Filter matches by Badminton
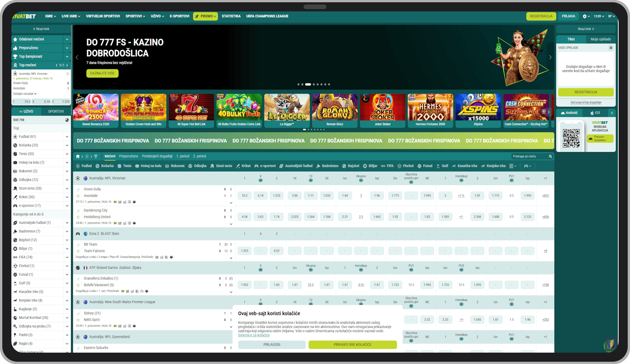The height and width of the screenshot is (364, 630). 327,166
